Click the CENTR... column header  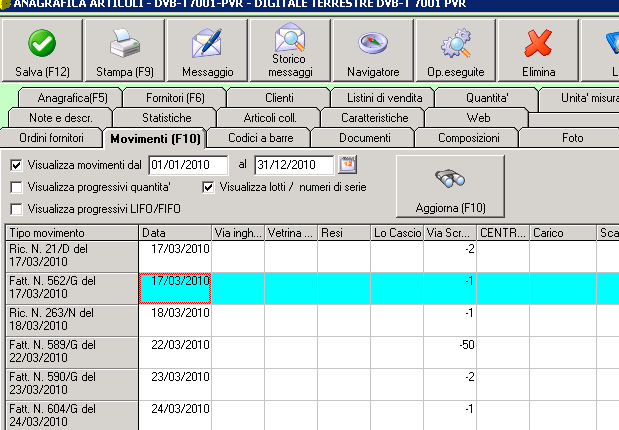(503, 233)
